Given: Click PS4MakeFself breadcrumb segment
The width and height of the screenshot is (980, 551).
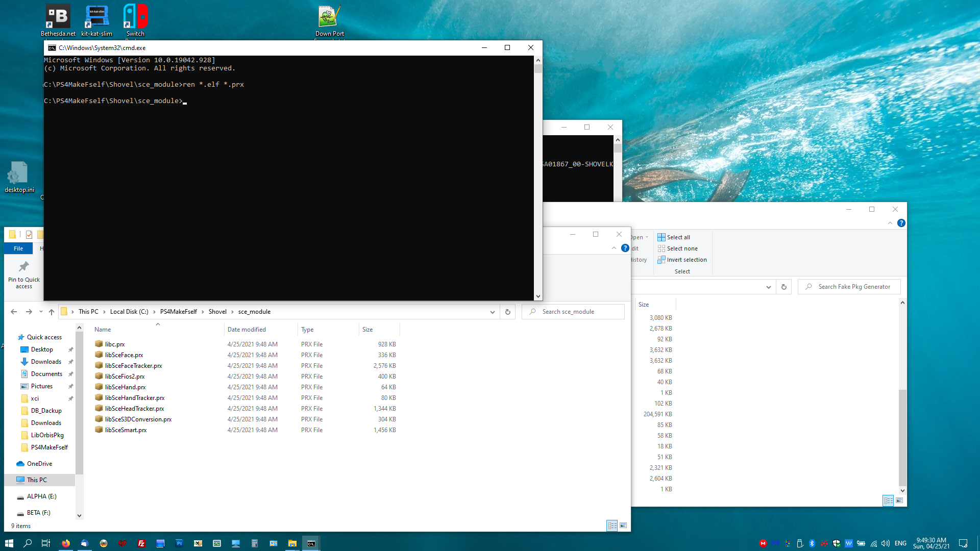Looking at the screenshot, I should 178,312.
